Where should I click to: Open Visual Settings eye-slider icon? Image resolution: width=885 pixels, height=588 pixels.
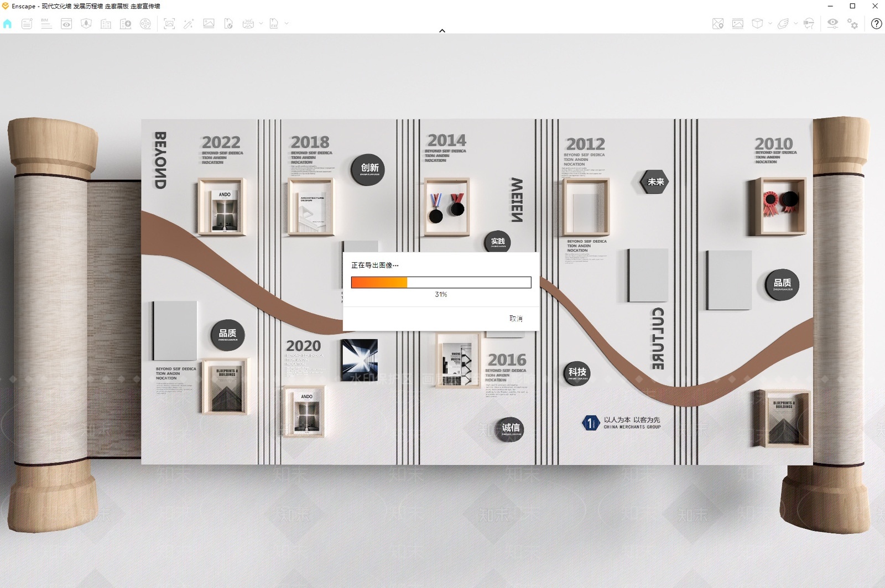point(832,24)
